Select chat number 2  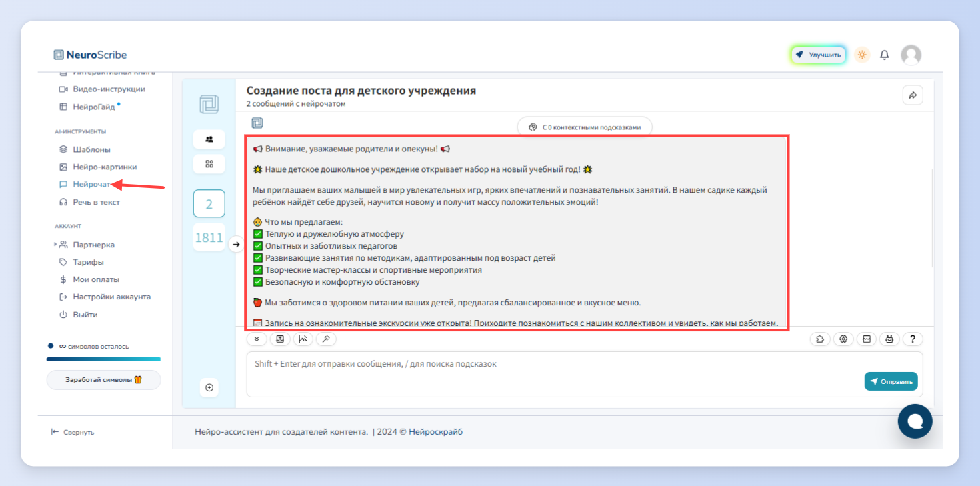pyautogui.click(x=209, y=204)
